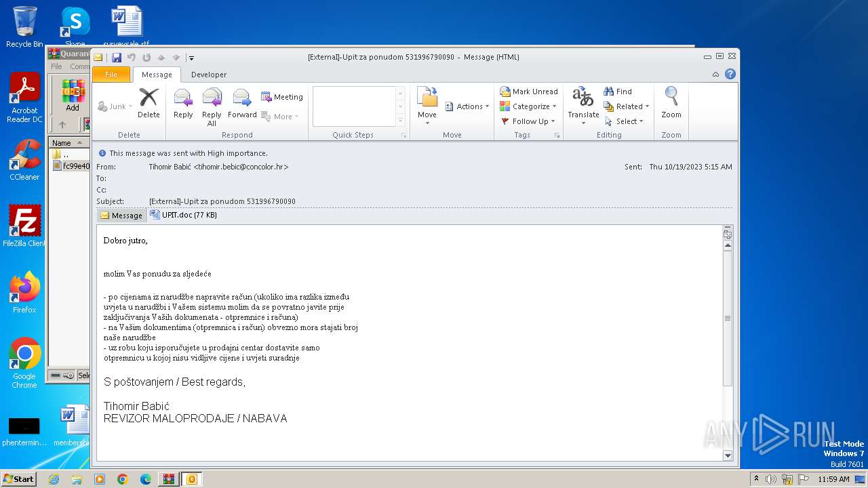
Task: Open the Categorize dropdown
Action: [x=528, y=106]
